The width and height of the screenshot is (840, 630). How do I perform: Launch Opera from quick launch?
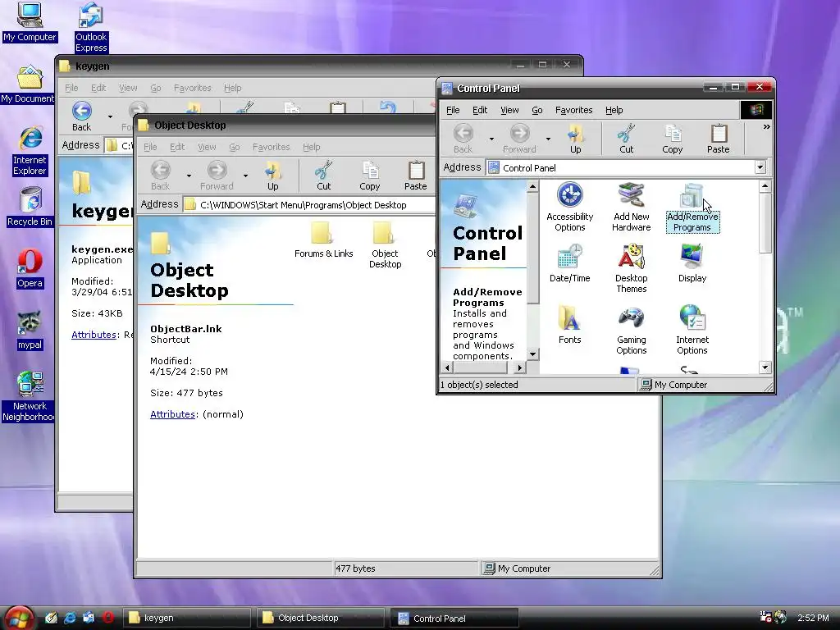pos(108,618)
